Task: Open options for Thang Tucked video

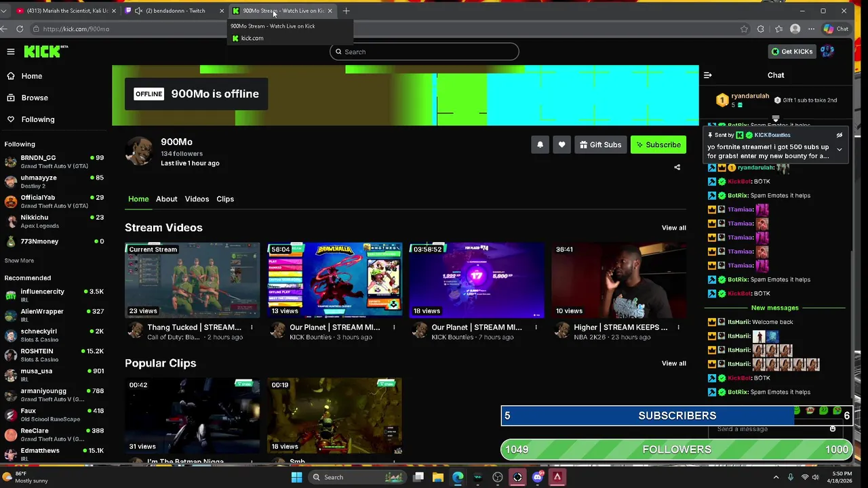Action: coord(252,327)
